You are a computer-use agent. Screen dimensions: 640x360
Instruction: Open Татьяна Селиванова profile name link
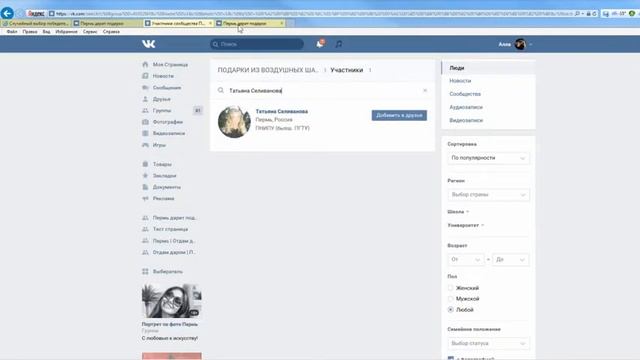(282, 111)
